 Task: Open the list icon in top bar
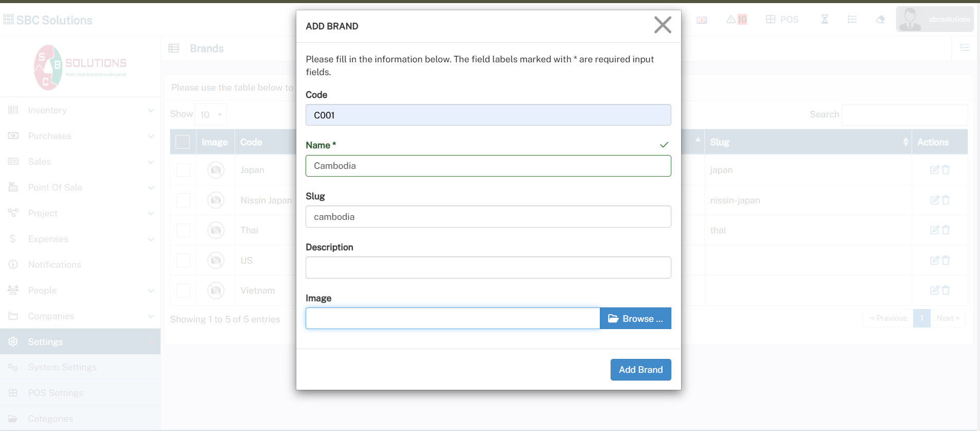point(852,20)
